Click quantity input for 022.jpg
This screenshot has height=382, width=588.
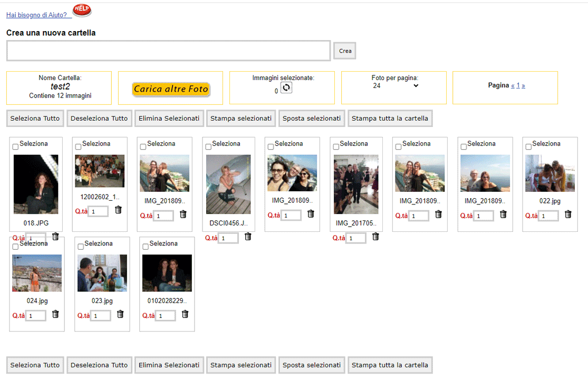coord(548,216)
